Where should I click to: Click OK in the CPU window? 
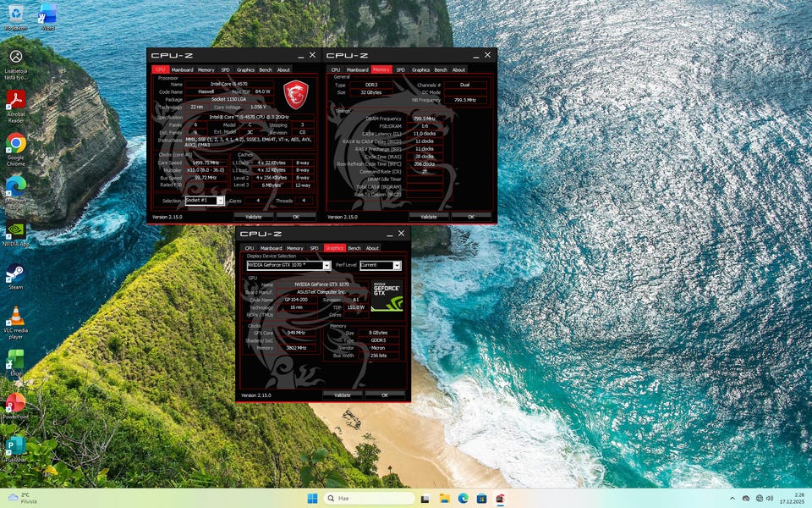(x=296, y=217)
